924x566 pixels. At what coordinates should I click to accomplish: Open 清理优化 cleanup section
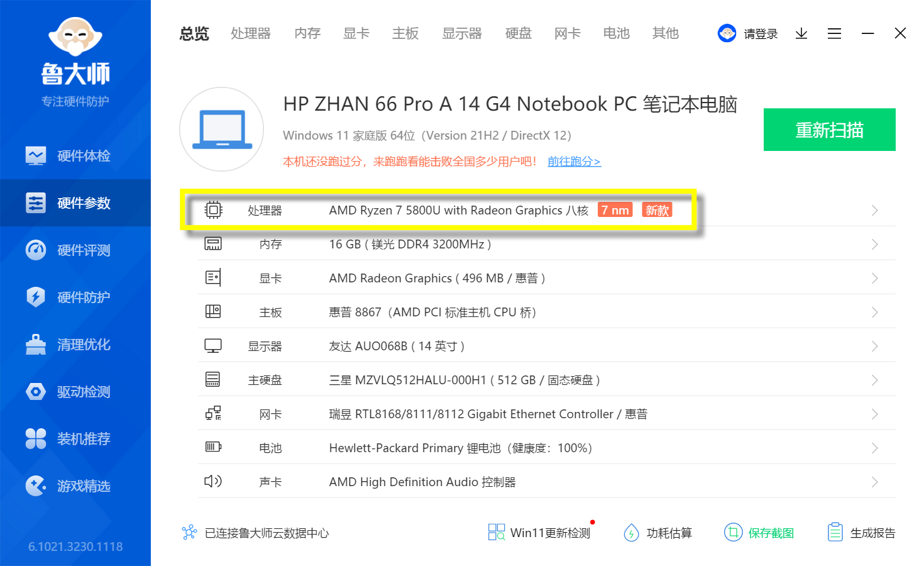click(x=75, y=344)
